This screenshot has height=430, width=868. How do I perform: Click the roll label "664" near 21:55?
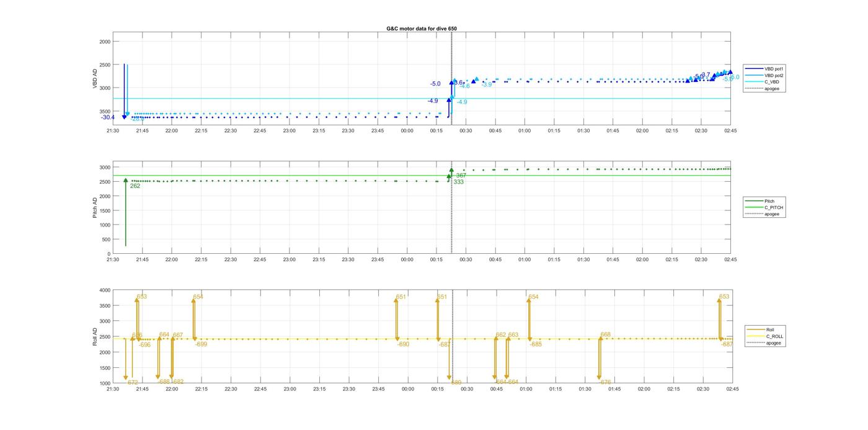click(164, 334)
